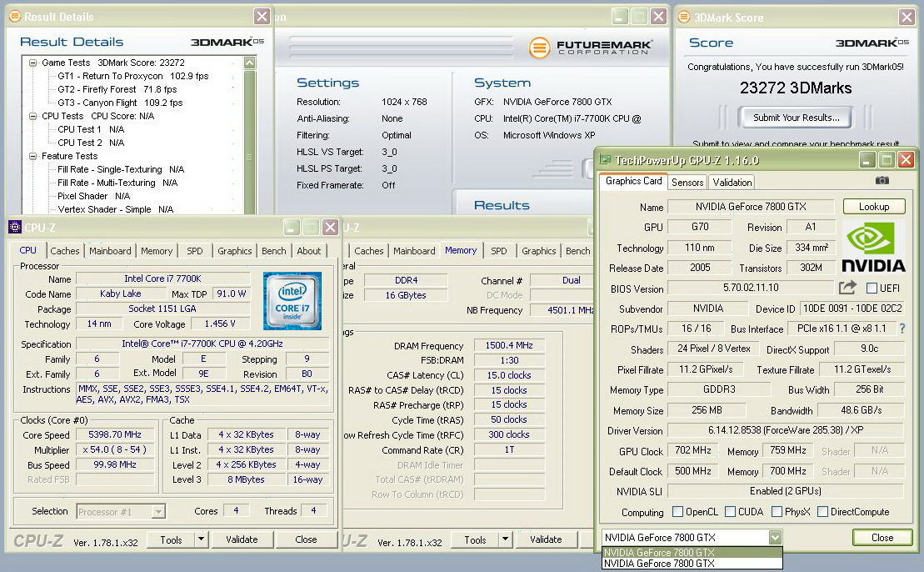Toggle the GPU selection dropdown arrow in GPU-Z
The height and width of the screenshot is (572, 924).
[775, 537]
